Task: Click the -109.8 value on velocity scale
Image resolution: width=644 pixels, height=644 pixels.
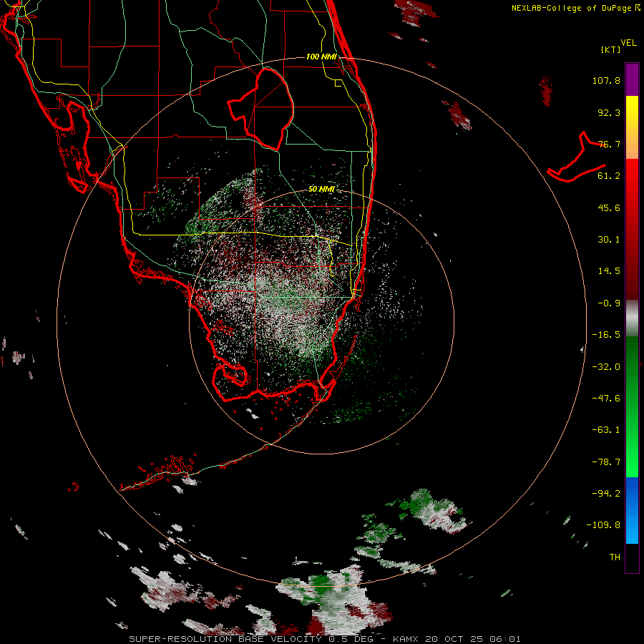Action: pyautogui.click(x=603, y=525)
